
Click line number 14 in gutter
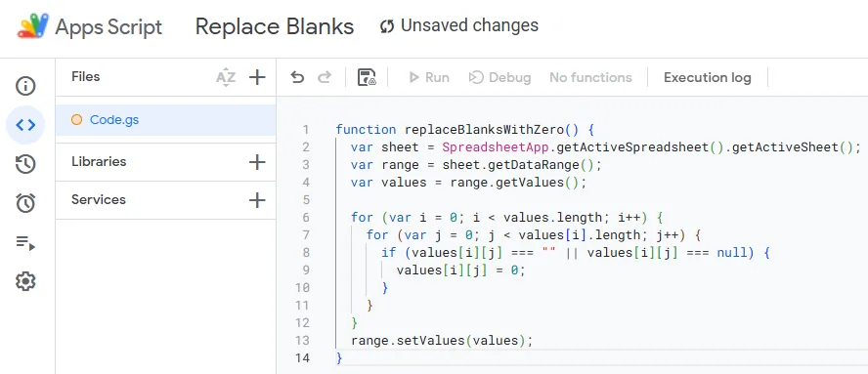tap(302, 358)
